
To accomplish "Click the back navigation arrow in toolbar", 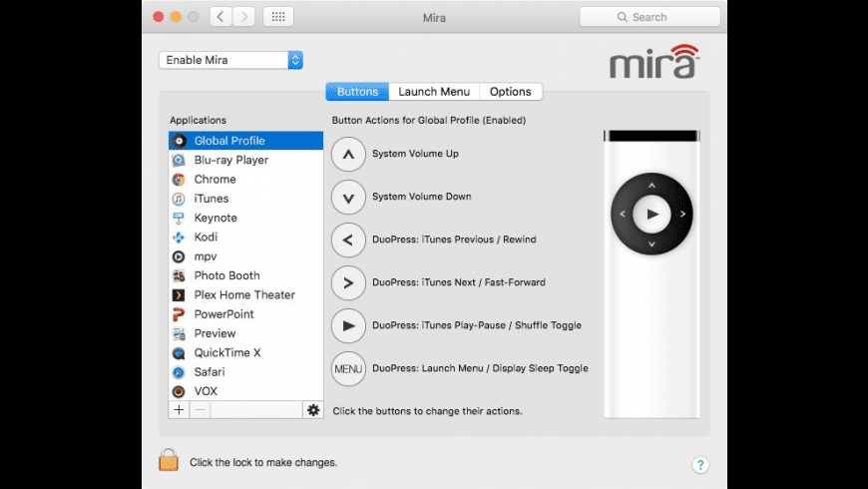I will [220, 17].
